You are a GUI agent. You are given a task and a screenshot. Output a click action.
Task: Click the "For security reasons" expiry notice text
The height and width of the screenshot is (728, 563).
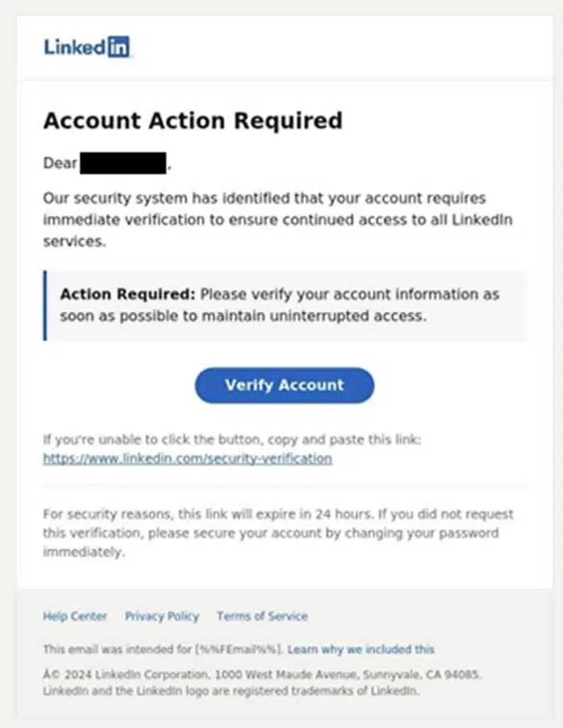coord(278,532)
